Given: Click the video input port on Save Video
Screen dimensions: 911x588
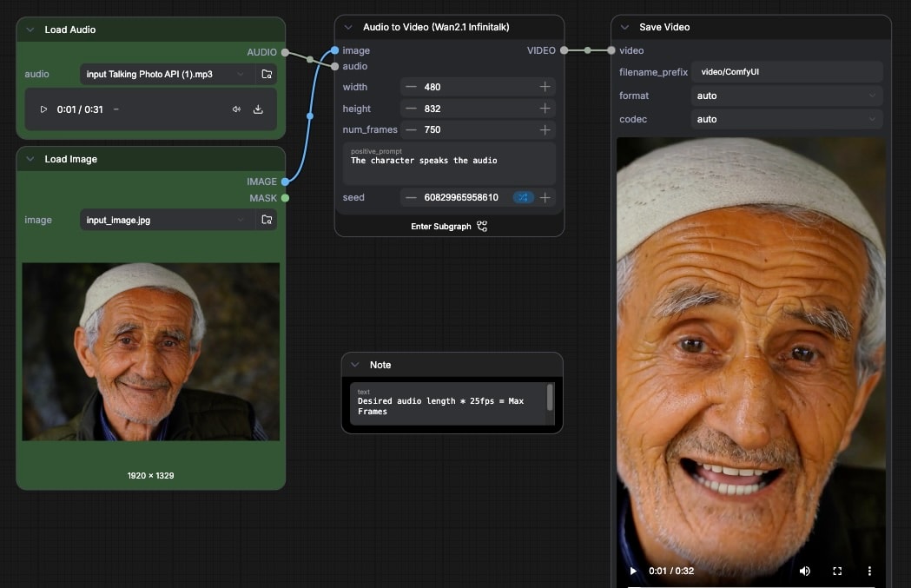Looking at the screenshot, I should tap(611, 50).
